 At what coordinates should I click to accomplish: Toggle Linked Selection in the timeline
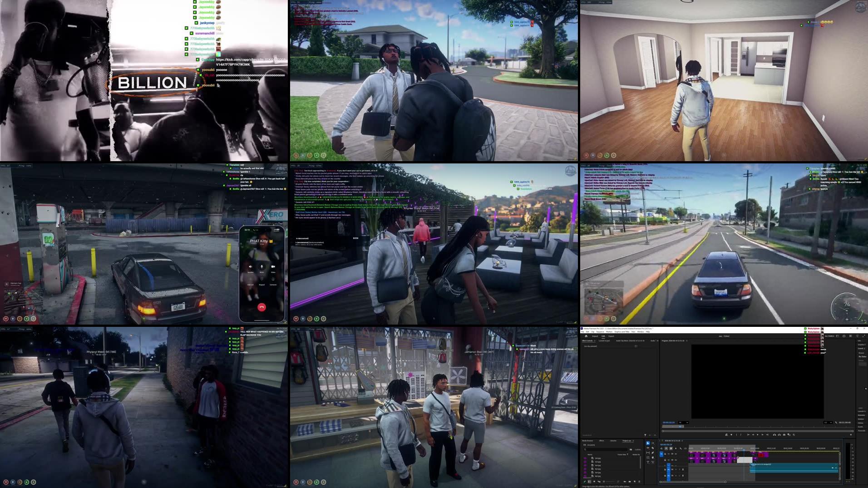point(671,449)
